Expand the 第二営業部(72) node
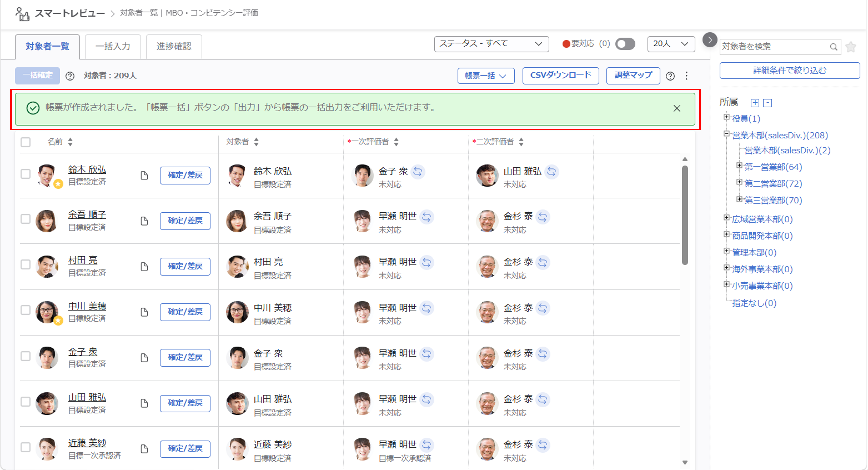 (739, 182)
